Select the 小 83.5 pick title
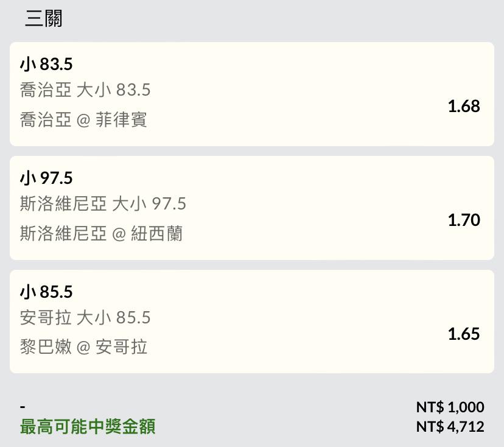This screenshot has width=504, height=447. [46, 64]
